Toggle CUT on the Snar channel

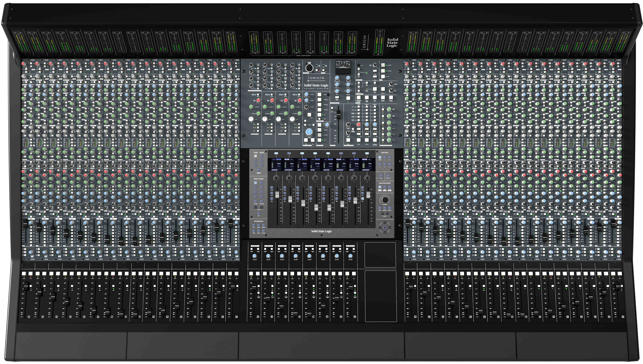[285, 193]
